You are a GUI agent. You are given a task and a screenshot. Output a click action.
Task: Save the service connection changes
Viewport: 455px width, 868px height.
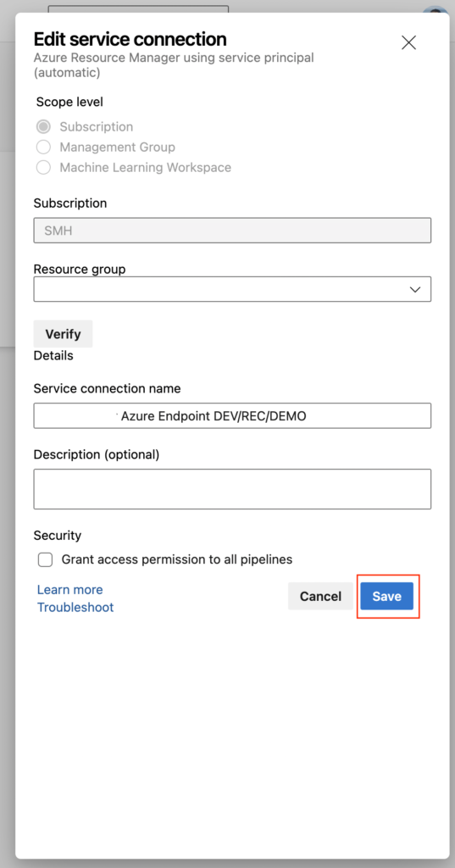(x=387, y=596)
